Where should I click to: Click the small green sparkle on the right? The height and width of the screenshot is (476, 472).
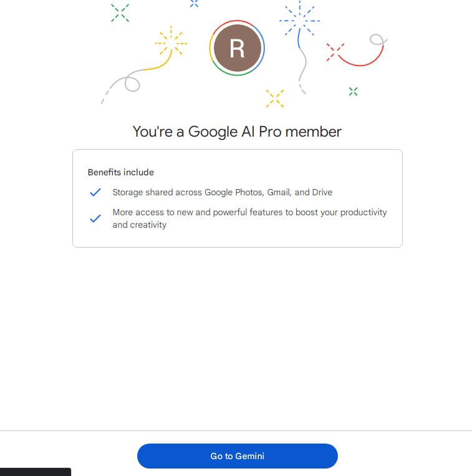tap(353, 91)
